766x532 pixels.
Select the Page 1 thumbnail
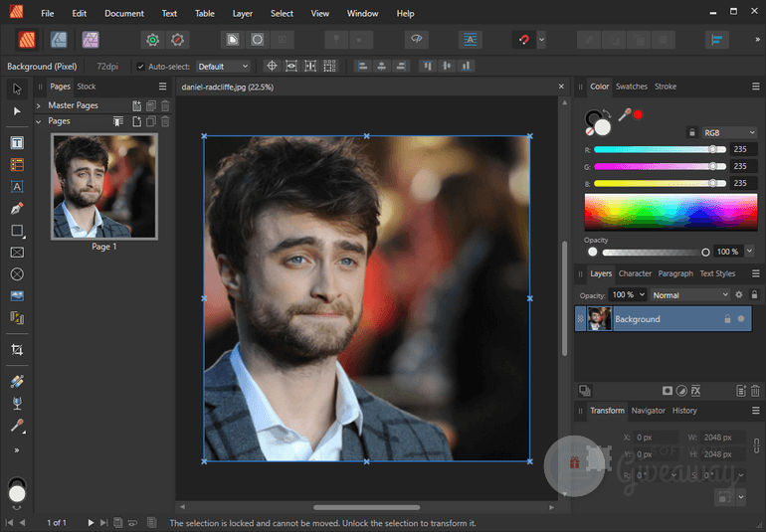coord(104,187)
